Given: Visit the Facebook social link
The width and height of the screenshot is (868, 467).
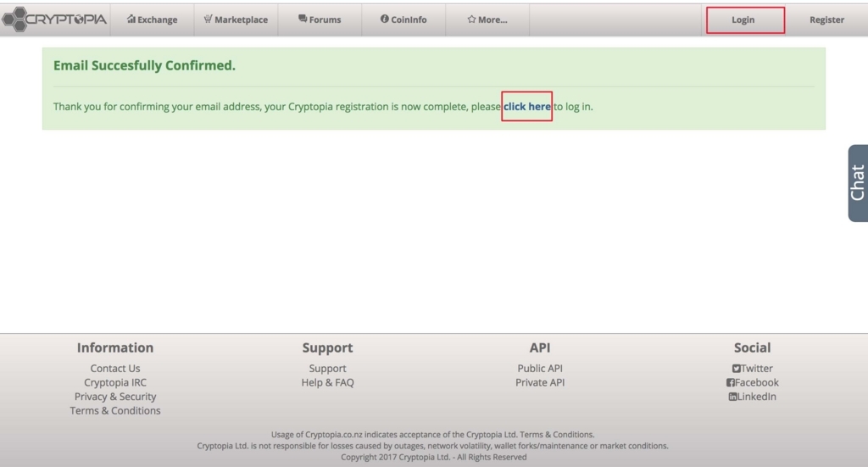Looking at the screenshot, I should 753,382.
